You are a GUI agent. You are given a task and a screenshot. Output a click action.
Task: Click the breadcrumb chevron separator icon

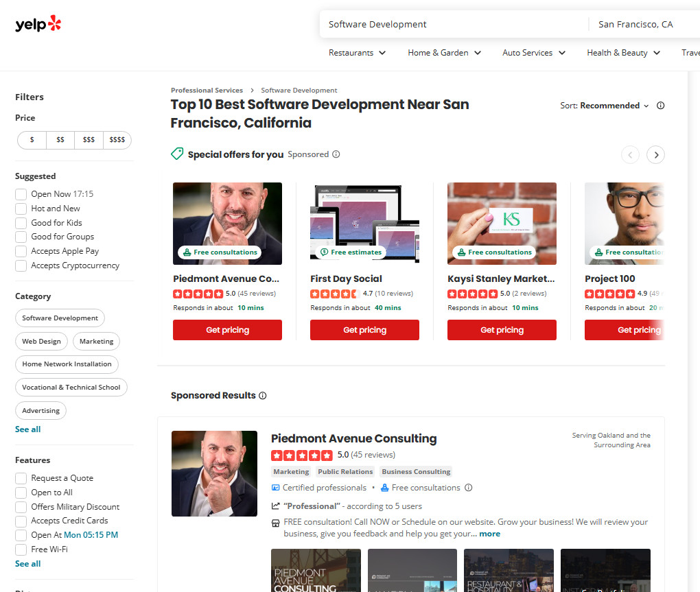[x=252, y=91]
